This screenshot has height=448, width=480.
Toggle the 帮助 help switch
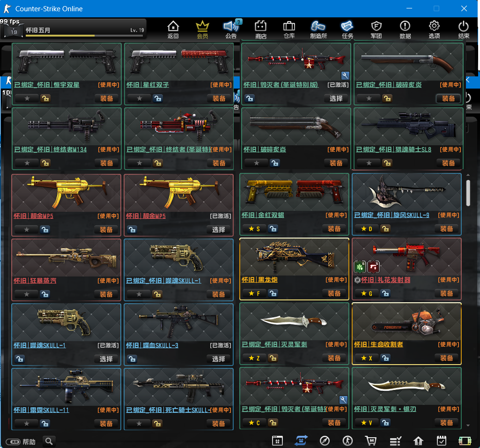13,441
